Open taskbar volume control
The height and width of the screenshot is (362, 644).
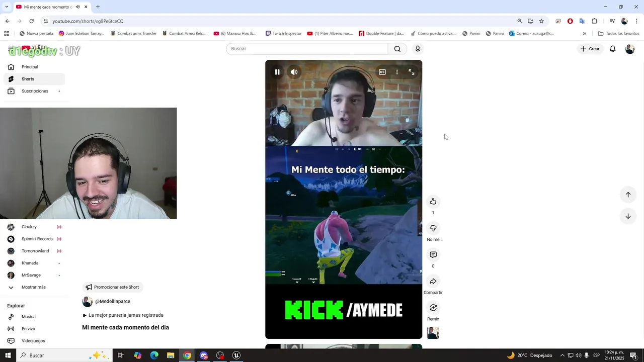pos(579,355)
